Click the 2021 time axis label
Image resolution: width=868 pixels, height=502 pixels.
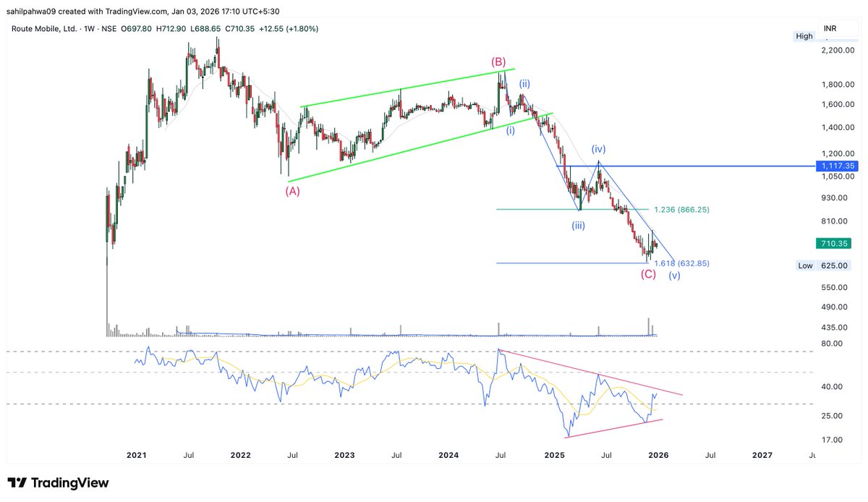(x=136, y=455)
